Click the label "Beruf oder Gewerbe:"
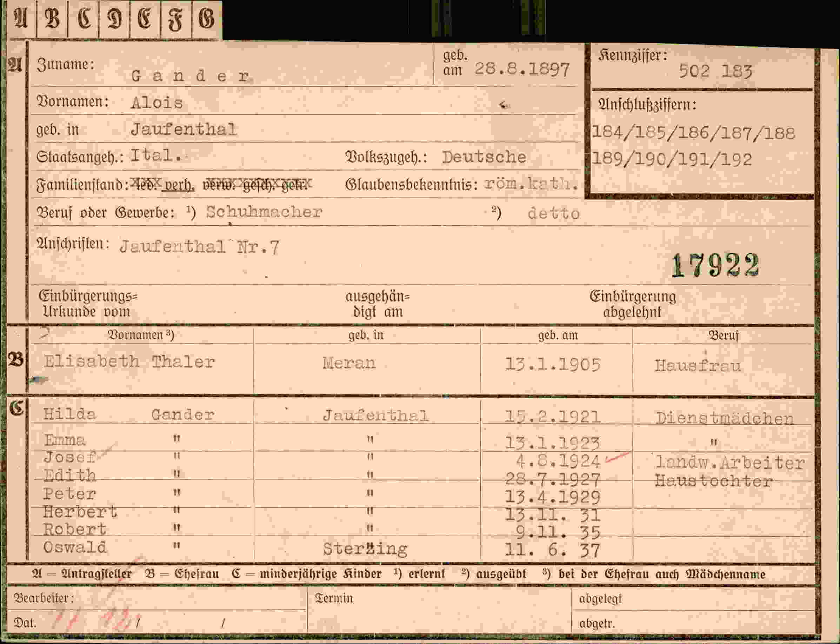The width and height of the screenshot is (840, 644). click(105, 212)
